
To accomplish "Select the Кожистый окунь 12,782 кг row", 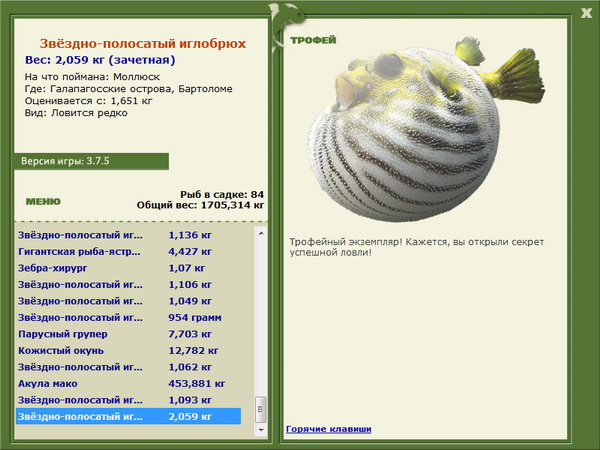I will [x=128, y=351].
